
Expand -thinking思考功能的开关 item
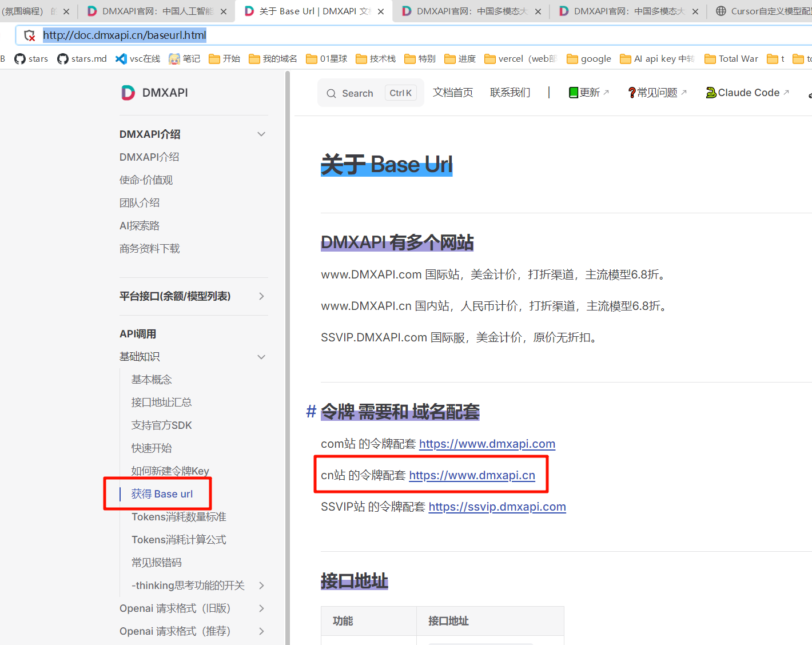coord(261,586)
